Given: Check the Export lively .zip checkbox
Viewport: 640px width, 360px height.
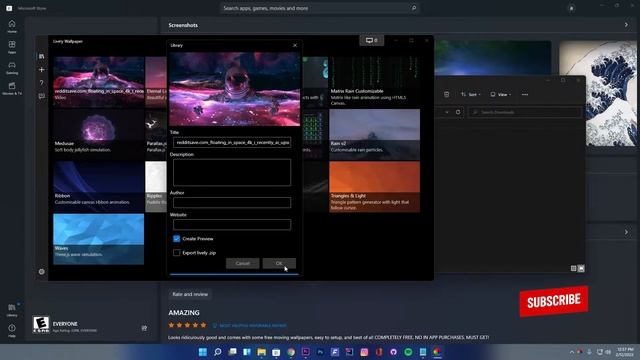Looking at the screenshot, I should [x=176, y=253].
